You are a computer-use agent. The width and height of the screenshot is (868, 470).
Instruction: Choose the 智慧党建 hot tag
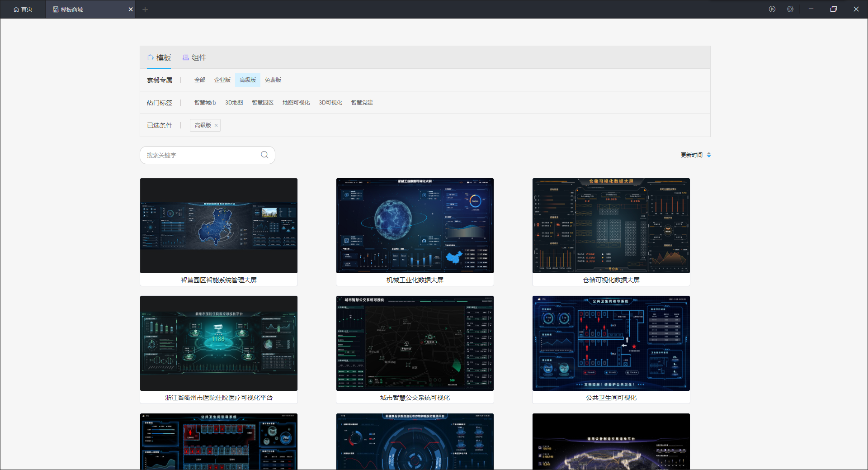[x=362, y=103]
